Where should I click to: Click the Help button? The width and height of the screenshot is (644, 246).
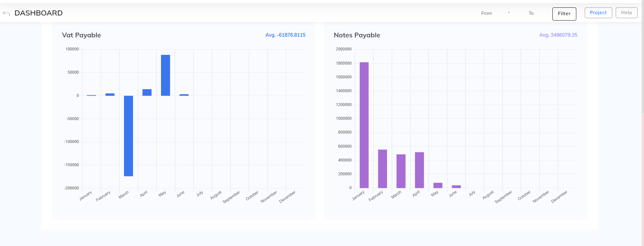(626, 13)
